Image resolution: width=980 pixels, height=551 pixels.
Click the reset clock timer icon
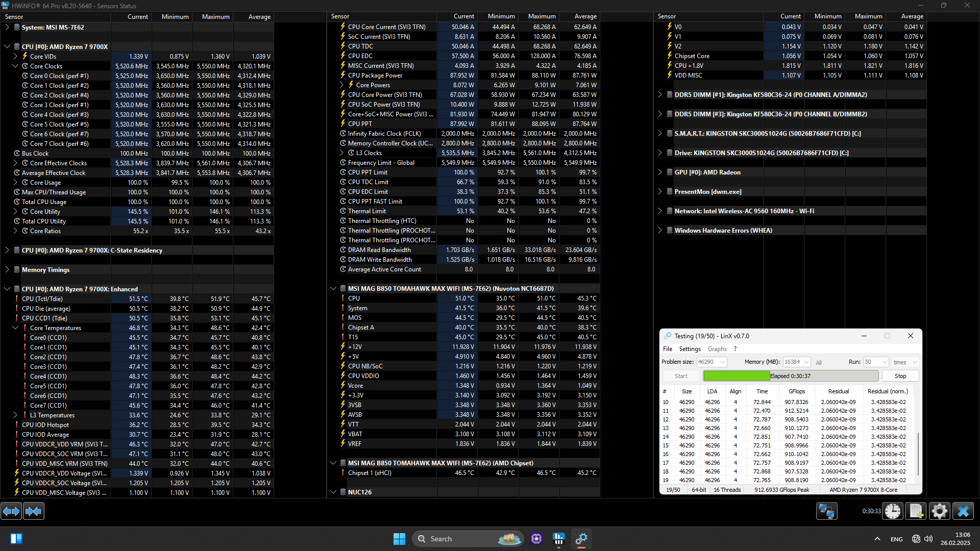pos(893,511)
